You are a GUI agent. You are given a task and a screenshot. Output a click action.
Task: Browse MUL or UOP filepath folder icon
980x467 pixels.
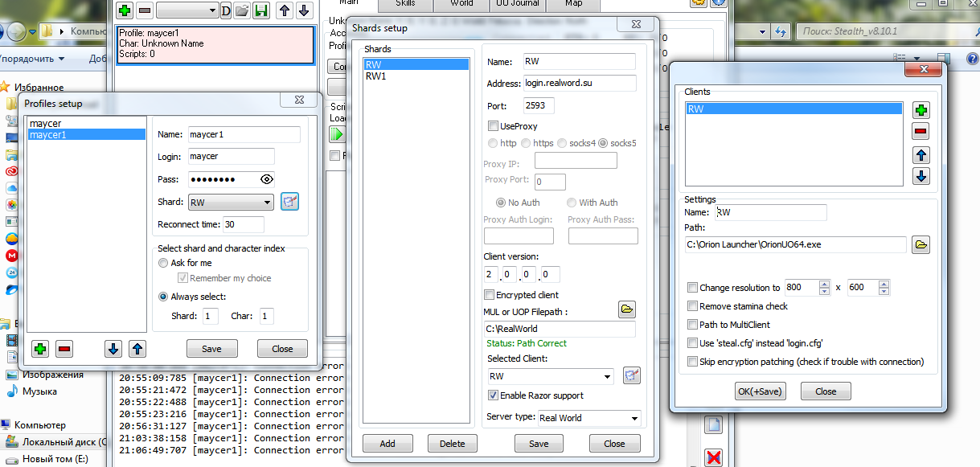[x=627, y=309]
